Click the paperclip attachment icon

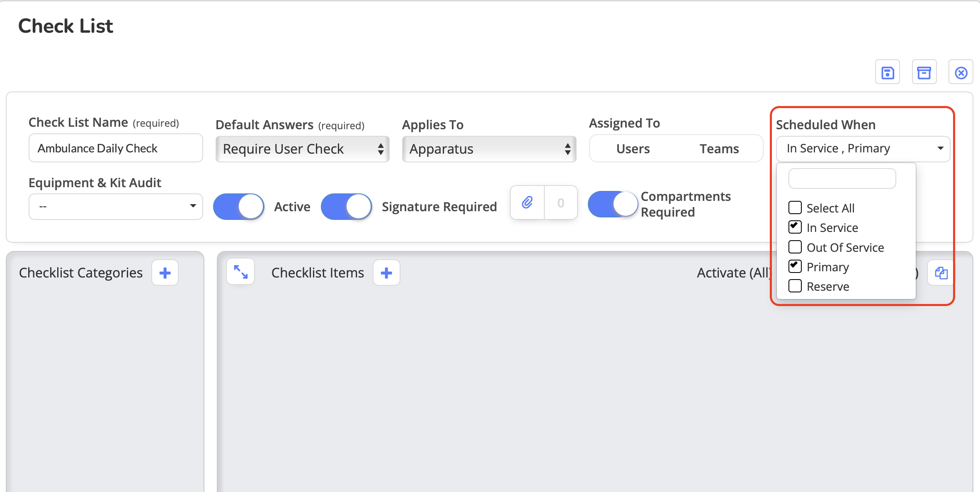click(527, 203)
